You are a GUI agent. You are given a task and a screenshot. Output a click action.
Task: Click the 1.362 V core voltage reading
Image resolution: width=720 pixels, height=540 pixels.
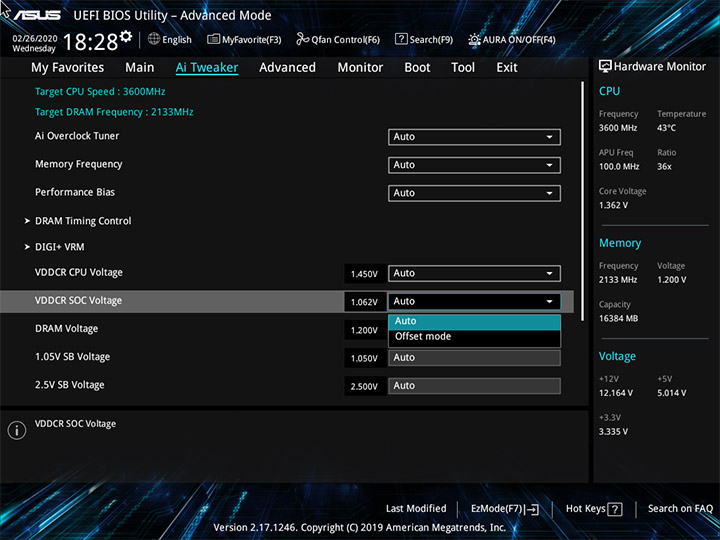click(613, 205)
